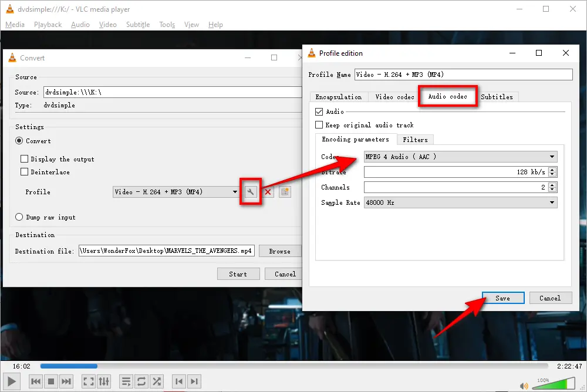587x392 pixels.
Task: Open the Subtitles tab
Action: tap(497, 97)
